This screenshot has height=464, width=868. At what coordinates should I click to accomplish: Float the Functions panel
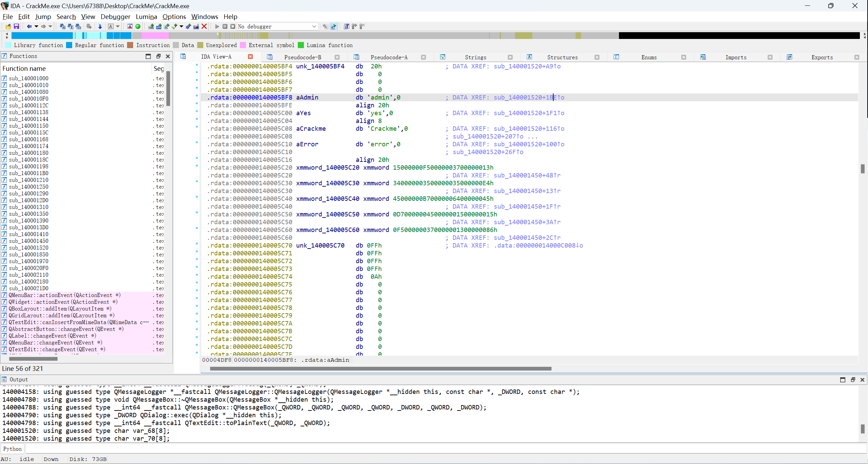coord(158,56)
